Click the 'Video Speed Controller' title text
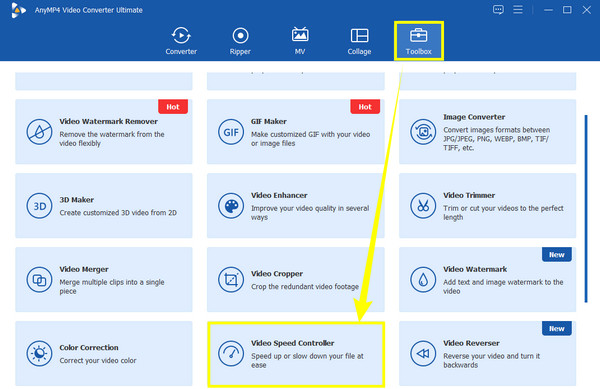 click(x=292, y=343)
